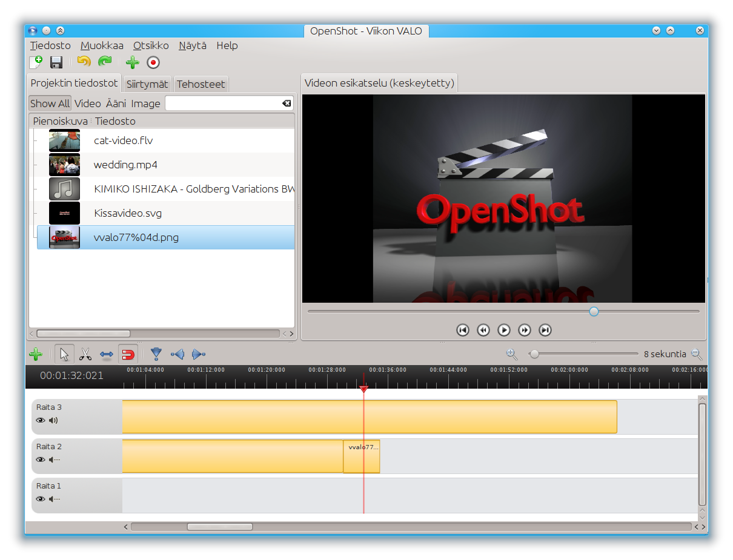Sort by the Tiedosto column header
Screen dimensions: 733x560
pos(193,121)
